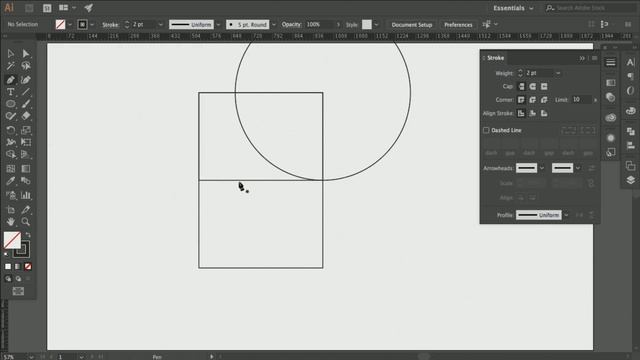
Task: Select the Free Transform tool
Action: [x=26, y=142]
